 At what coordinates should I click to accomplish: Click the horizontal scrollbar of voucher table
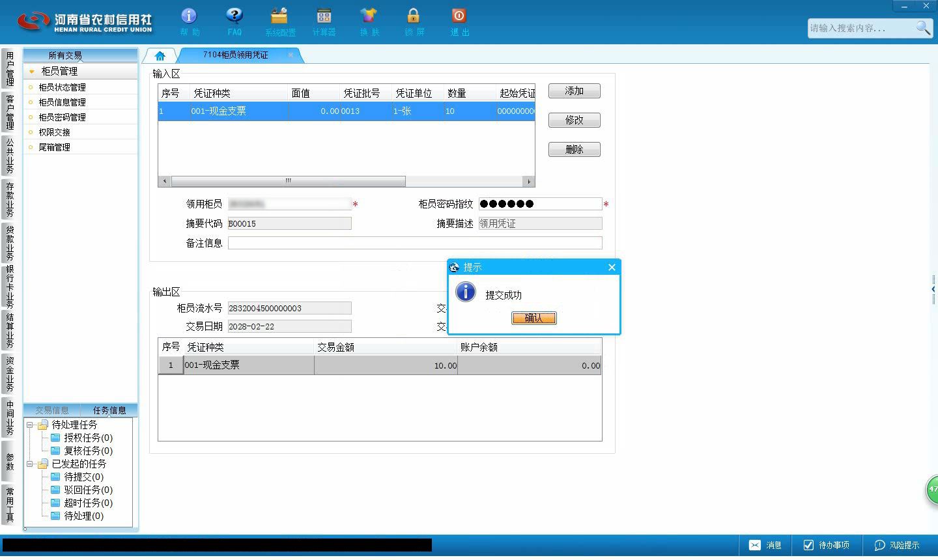[x=288, y=181]
